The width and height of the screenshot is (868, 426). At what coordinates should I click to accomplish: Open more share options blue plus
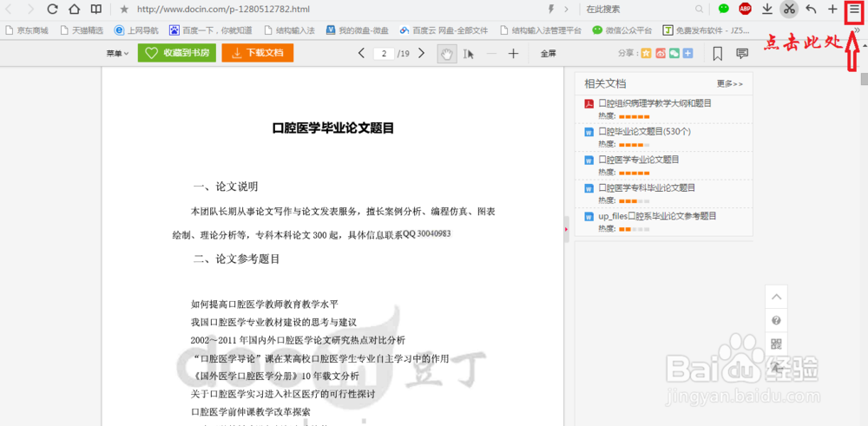pyautogui.click(x=688, y=54)
